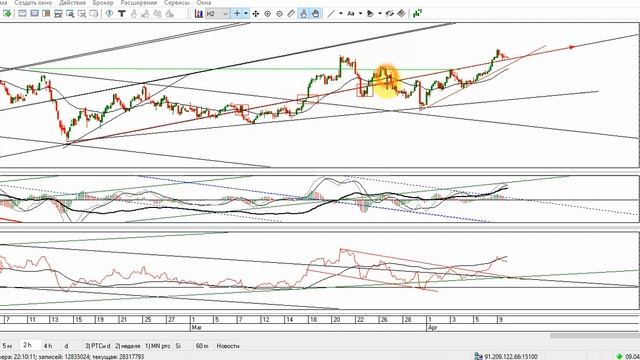This screenshot has width=640, height=360.
Task: Open the Расширения menu
Action: click(138, 2)
